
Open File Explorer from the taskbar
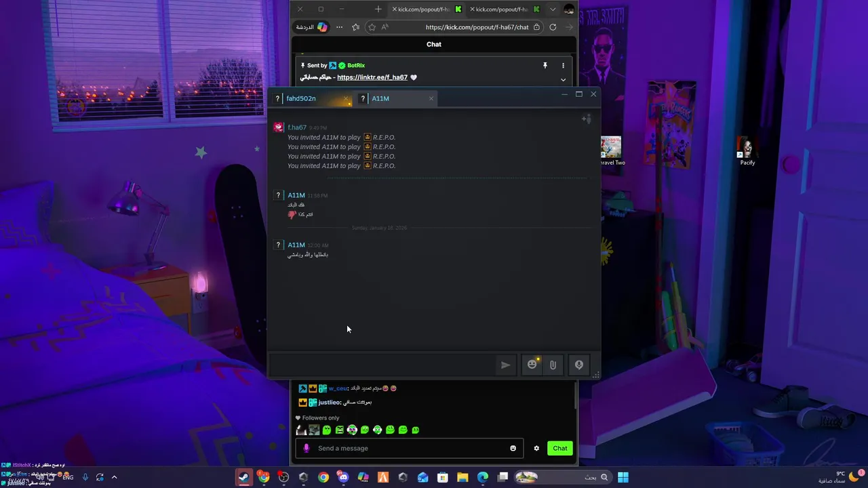point(462,477)
